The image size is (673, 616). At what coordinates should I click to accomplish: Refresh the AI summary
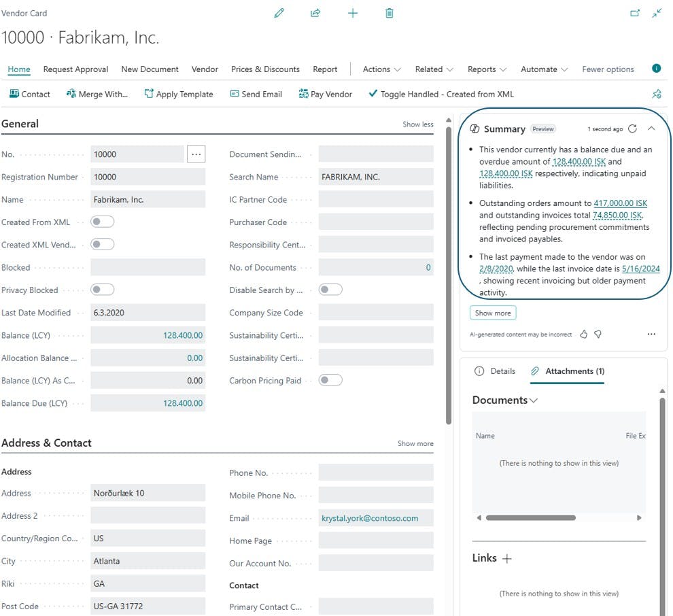pos(633,129)
